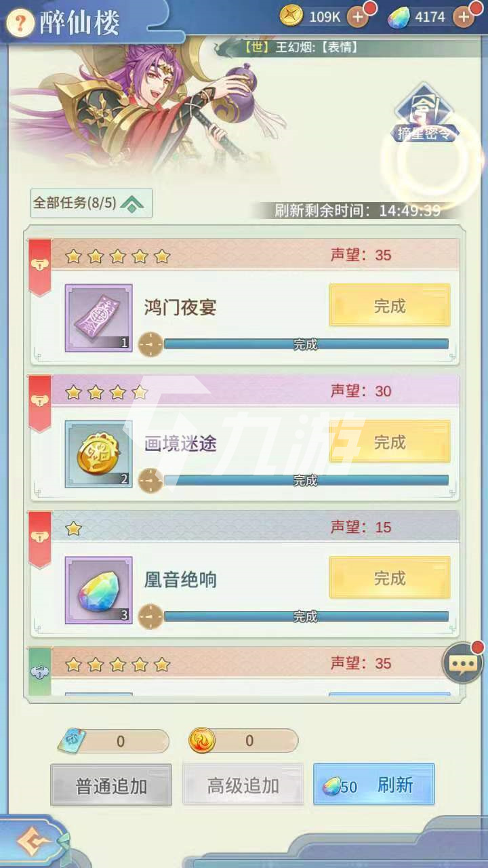Screen dimensions: 488x868
Task: Tap the 鸿门夜宴 ticket reward icon
Action: tap(98, 318)
